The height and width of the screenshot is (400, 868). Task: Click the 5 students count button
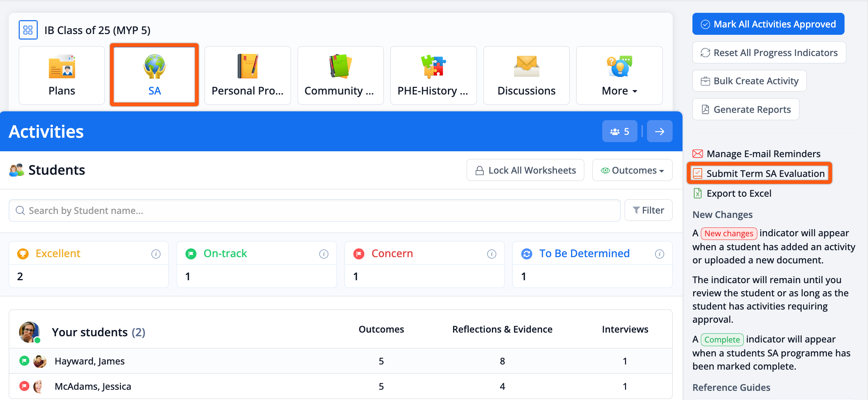pos(619,132)
